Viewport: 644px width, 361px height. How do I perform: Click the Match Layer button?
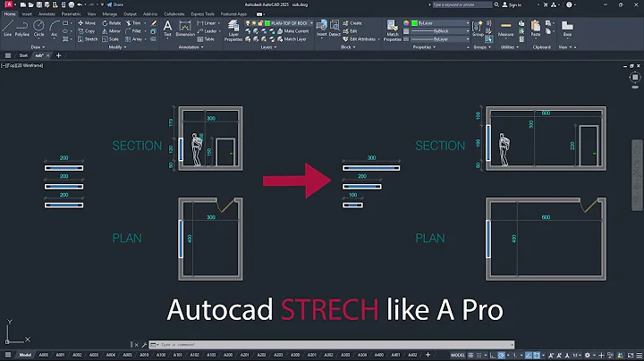(292, 39)
